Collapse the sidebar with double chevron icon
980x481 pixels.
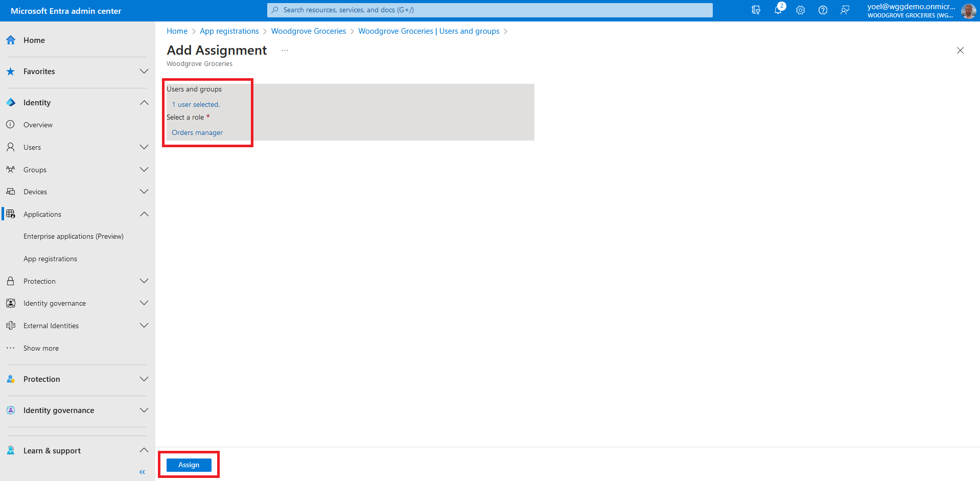pyautogui.click(x=142, y=472)
